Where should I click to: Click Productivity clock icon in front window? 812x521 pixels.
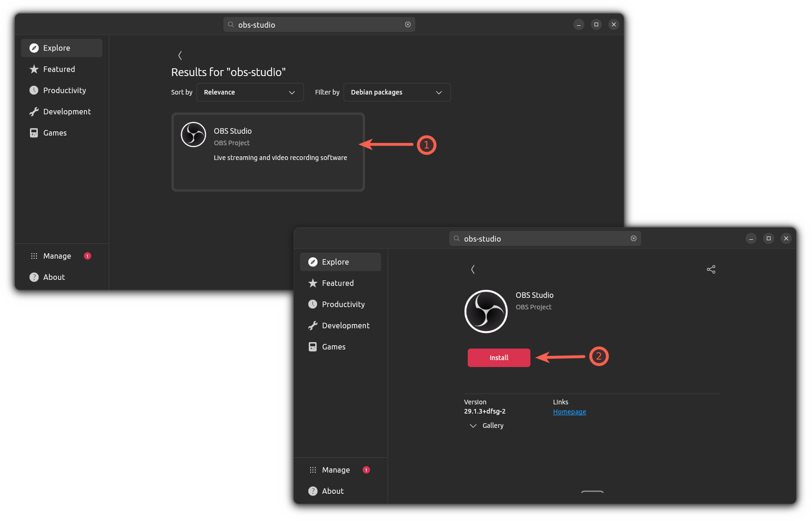click(x=313, y=304)
